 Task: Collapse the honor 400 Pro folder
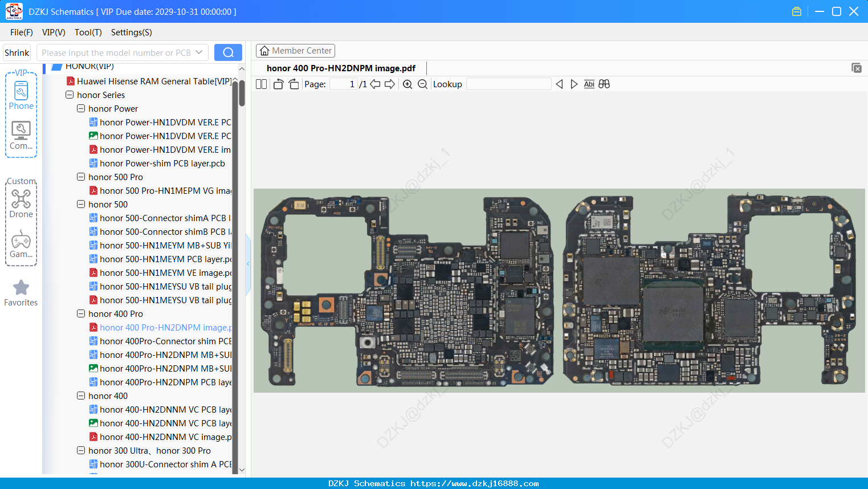click(x=81, y=314)
